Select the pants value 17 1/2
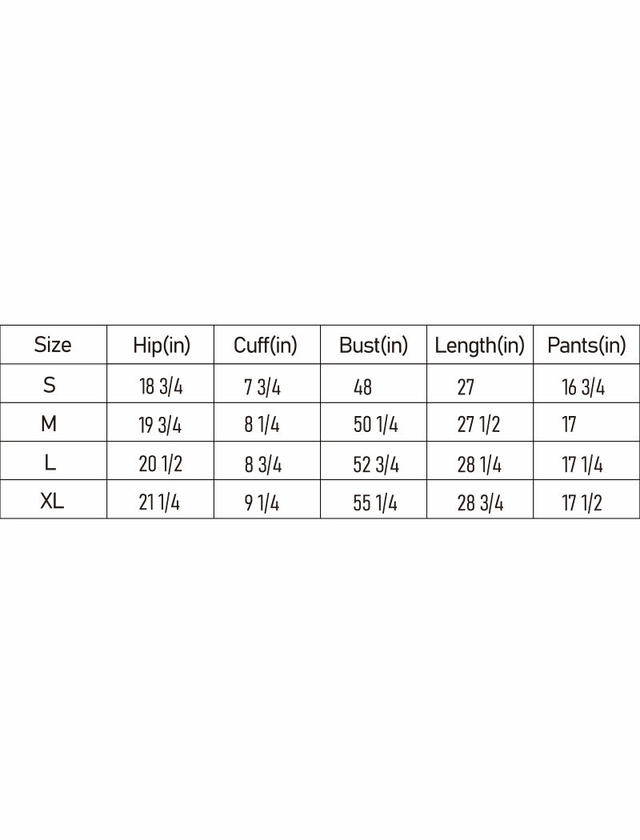 pos(582,504)
